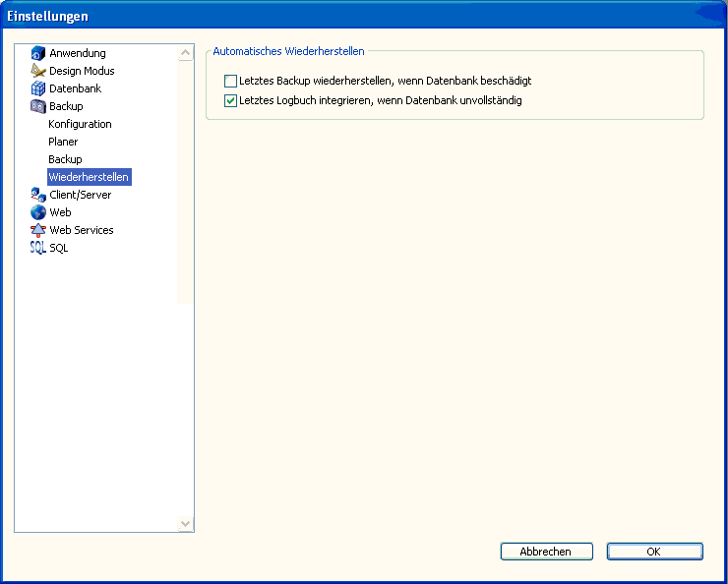
Task: Select the Backup sub-item below Planer
Action: 65,159
